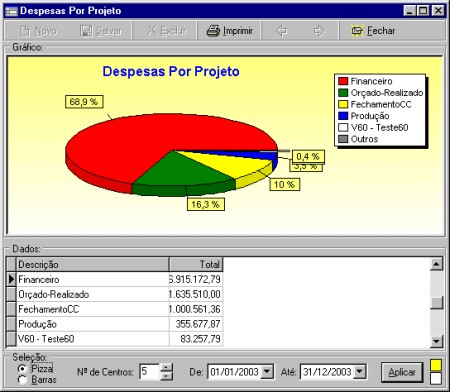
Task: Click the 16,3 % pie label
Action: [x=206, y=204]
